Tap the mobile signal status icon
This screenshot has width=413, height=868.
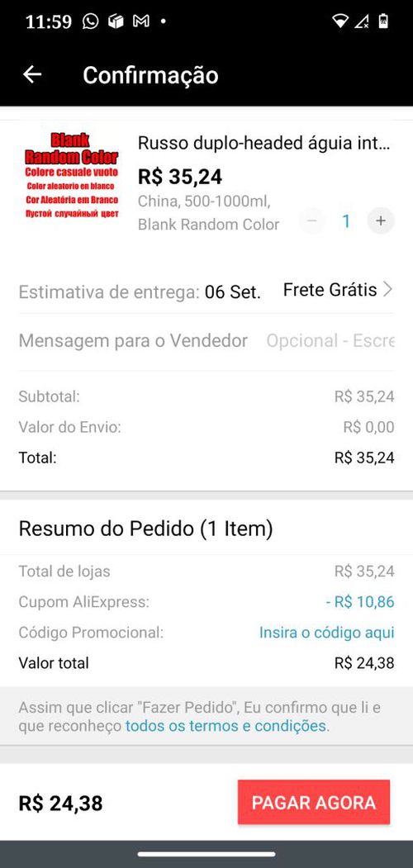point(362,21)
